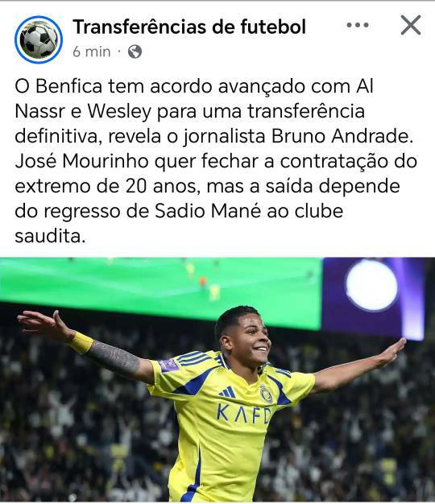435x504 pixels.
Task: Open the three-dot post options menu
Action: tap(358, 25)
